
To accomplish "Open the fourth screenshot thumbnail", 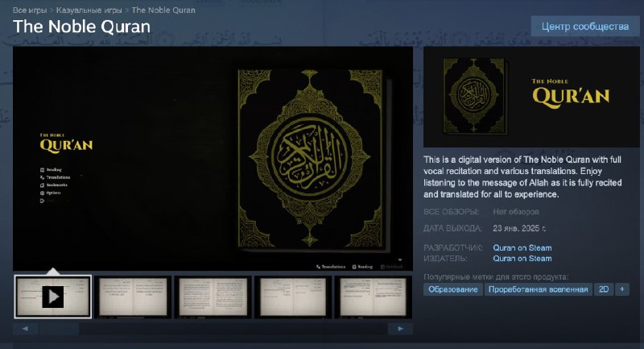I will coord(292,297).
